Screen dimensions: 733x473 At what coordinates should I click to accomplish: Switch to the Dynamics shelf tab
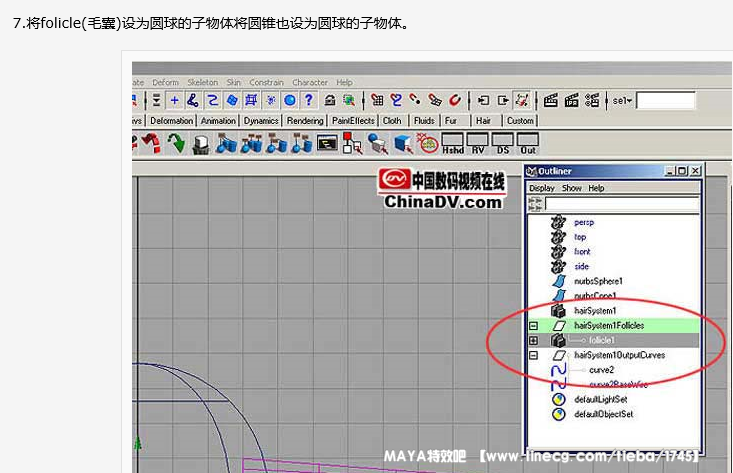(261, 121)
